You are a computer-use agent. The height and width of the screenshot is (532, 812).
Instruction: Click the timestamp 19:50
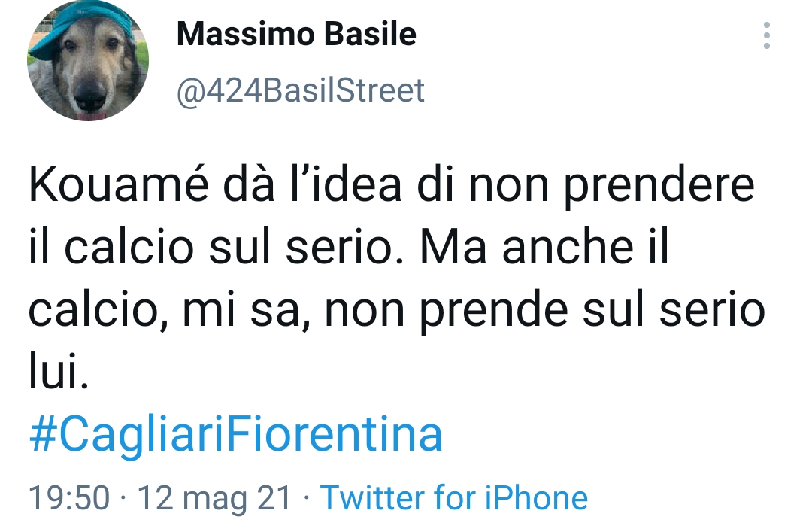click(x=68, y=497)
